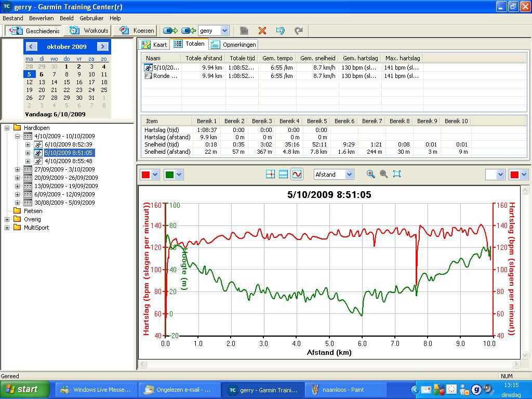Click the Koersen button

[x=137, y=31]
